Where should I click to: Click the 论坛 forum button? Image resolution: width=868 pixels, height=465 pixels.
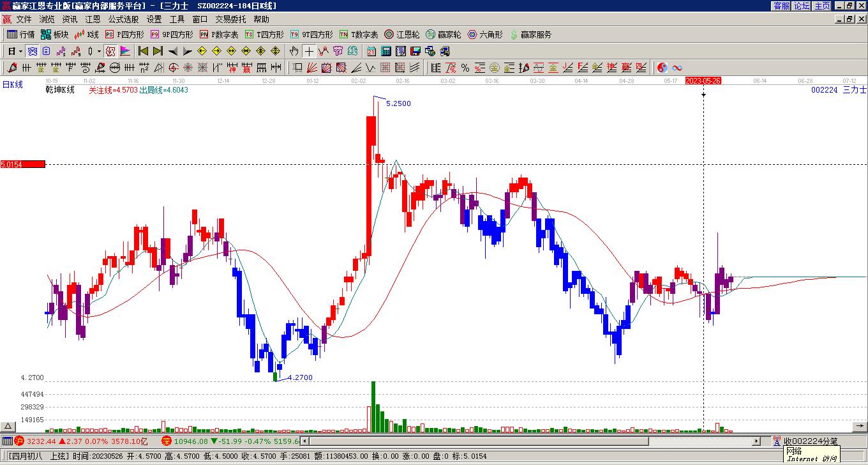click(x=802, y=6)
